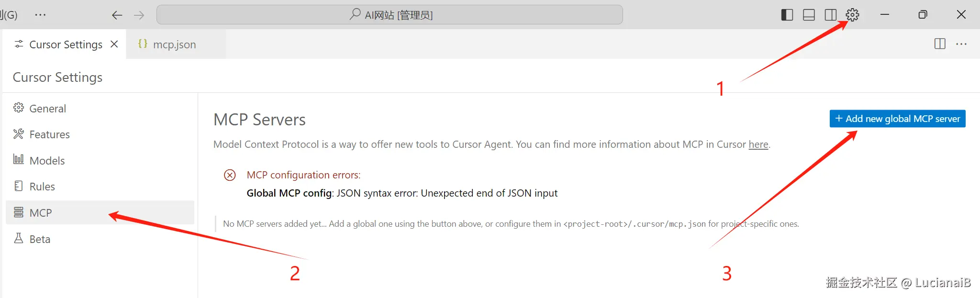Follow the 'here' MCP documentation link
Image resolution: width=980 pixels, height=298 pixels.
pyautogui.click(x=758, y=144)
